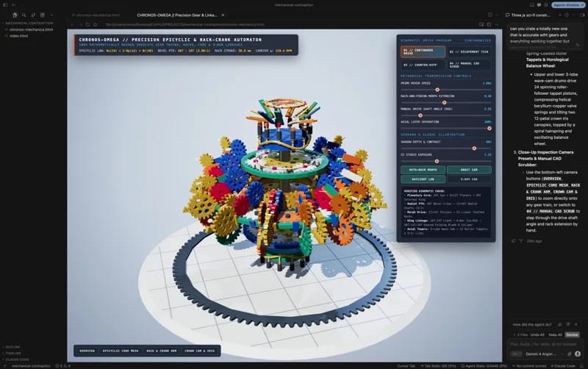Open preview pop-out window icon
Screen dimensions: 588x369
[489, 24]
